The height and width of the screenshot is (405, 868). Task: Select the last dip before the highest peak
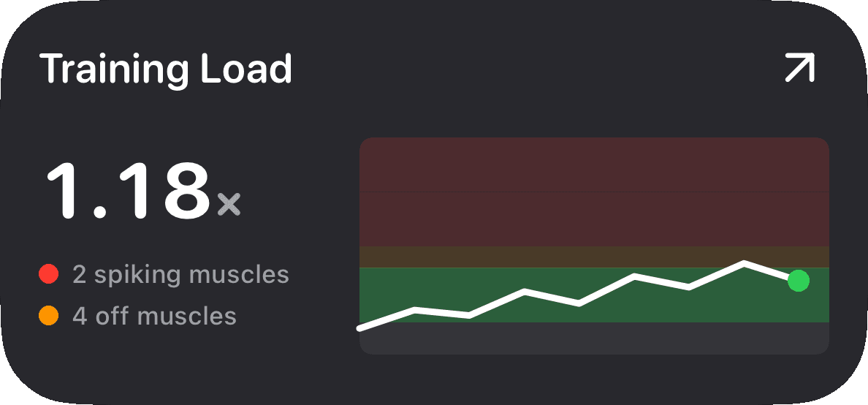point(689,287)
